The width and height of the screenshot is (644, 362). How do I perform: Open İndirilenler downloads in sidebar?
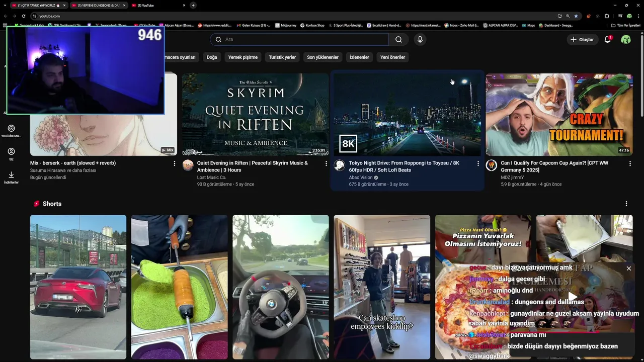click(x=11, y=177)
